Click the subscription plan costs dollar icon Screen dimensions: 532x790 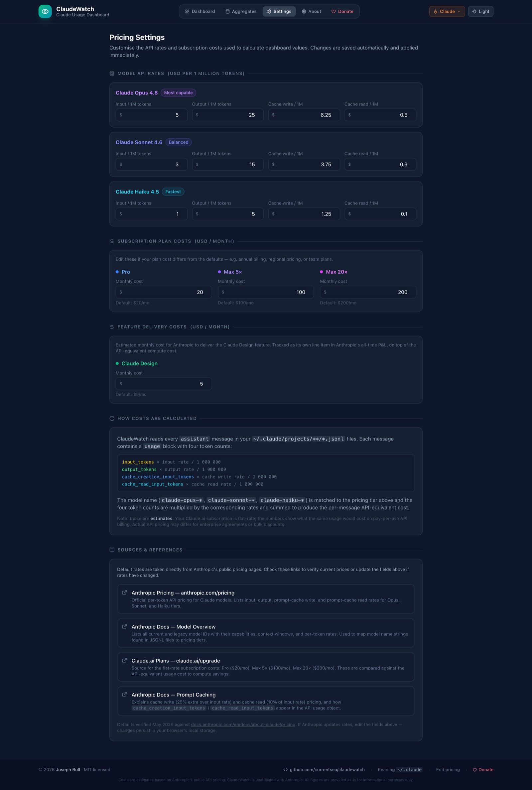pos(112,241)
